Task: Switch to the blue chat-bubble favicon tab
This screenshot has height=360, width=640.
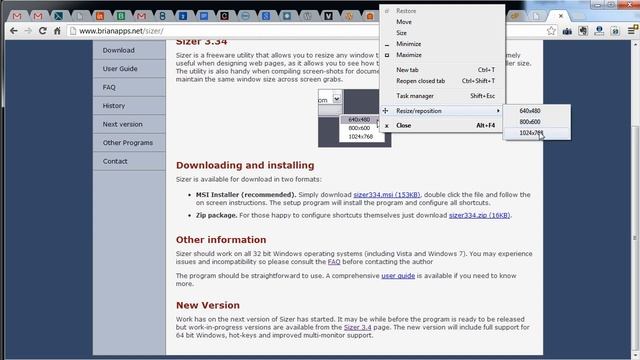Action: click(x=204, y=16)
